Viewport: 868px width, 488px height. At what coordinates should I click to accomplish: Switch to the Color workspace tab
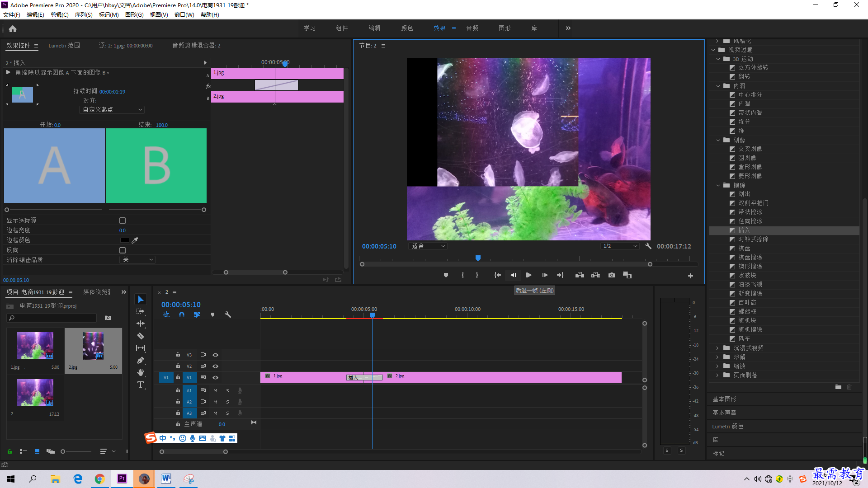(x=407, y=28)
